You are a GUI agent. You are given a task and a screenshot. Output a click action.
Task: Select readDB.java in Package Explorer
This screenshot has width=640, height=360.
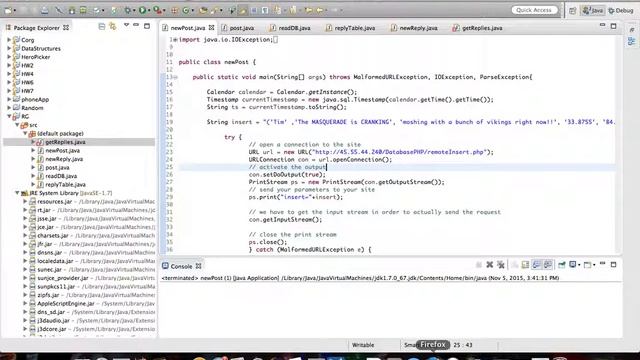pyautogui.click(x=61, y=176)
